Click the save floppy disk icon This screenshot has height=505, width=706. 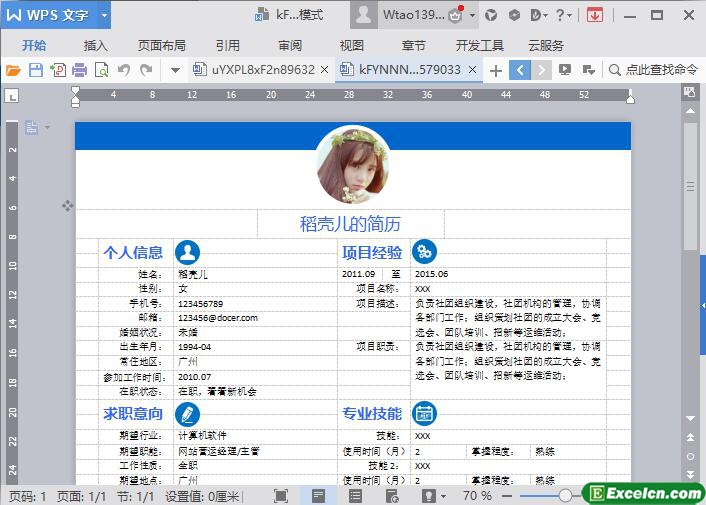pos(35,70)
